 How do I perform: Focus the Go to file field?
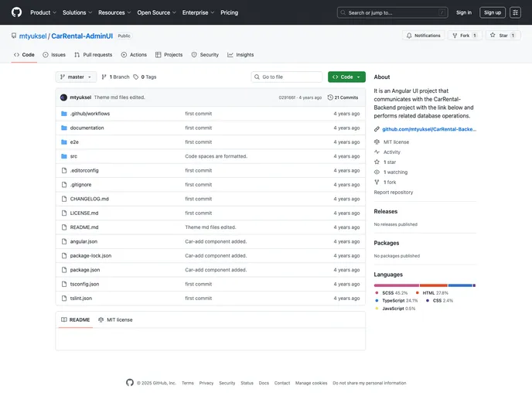click(x=287, y=77)
